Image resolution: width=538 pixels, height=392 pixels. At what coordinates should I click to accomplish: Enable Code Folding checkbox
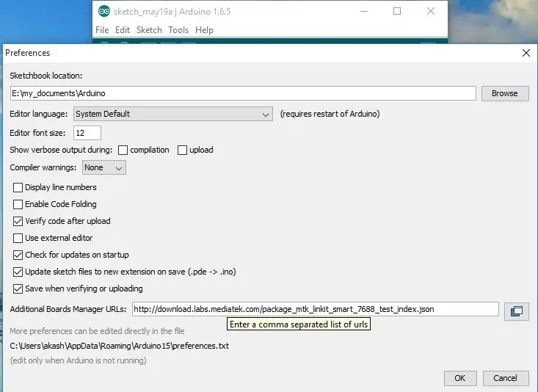click(x=18, y=204)
